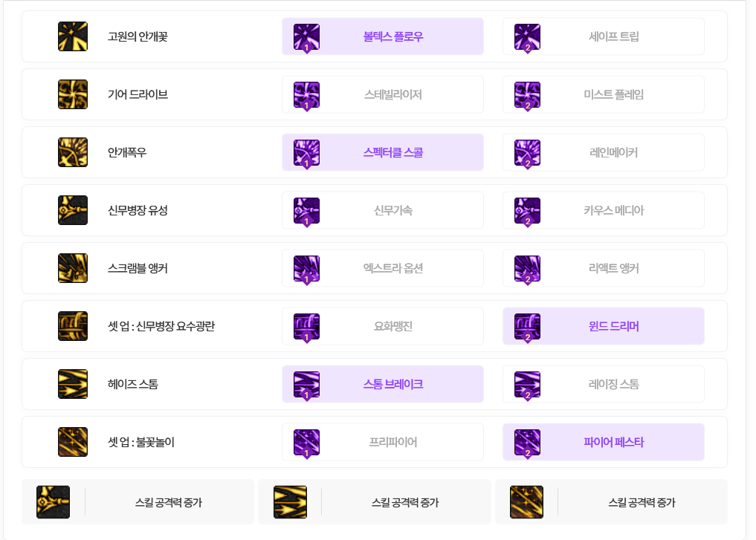Click the 헤이즈 스톰 skill icon
Screen dimensions: 756x540
click(x=73, y=384)
